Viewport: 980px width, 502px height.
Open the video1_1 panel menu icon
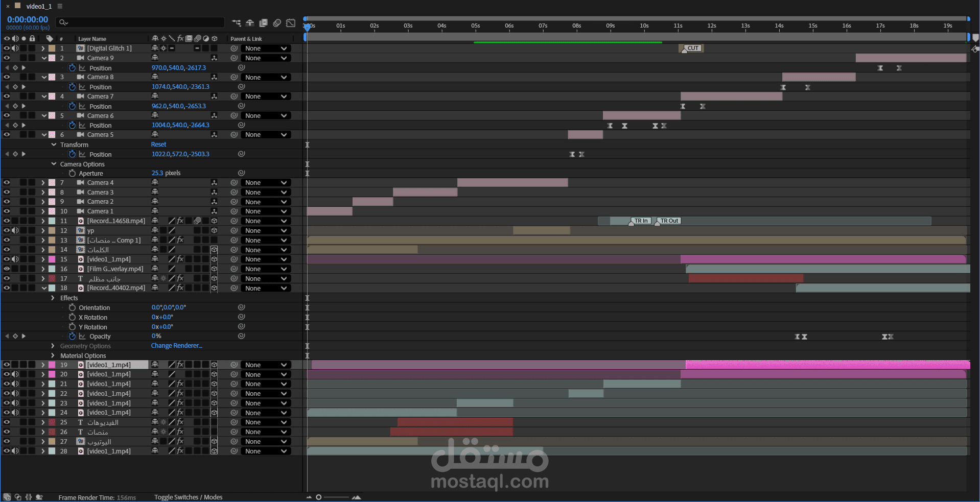60,6
